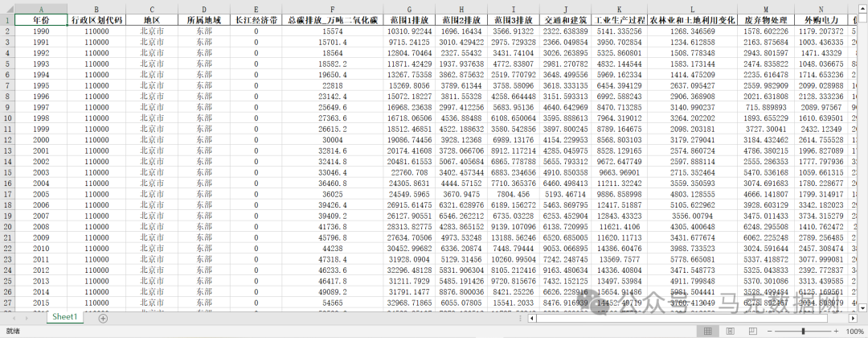Click the year cell 2000
Screen dimensions: 868x338
point(41,140)
